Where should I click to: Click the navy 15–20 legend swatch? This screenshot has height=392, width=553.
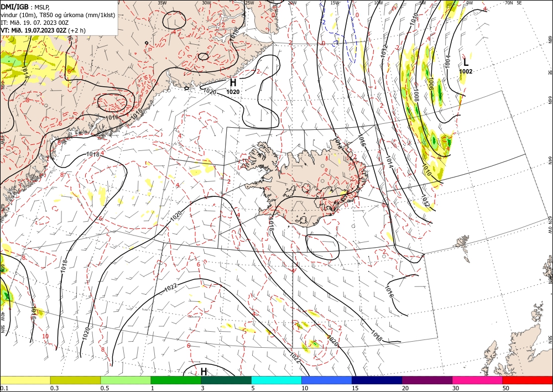pos(377,380)
